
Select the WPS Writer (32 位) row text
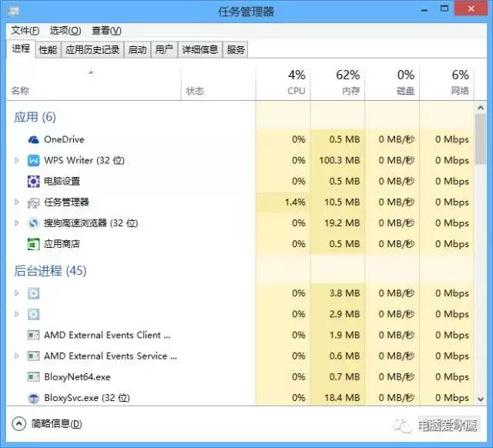point(84,161)
